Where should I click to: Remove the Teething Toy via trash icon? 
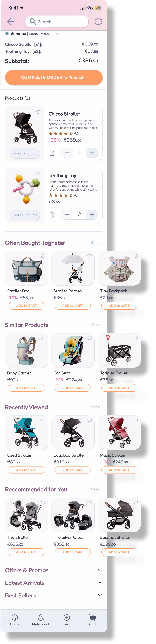[x=52, y=215]
